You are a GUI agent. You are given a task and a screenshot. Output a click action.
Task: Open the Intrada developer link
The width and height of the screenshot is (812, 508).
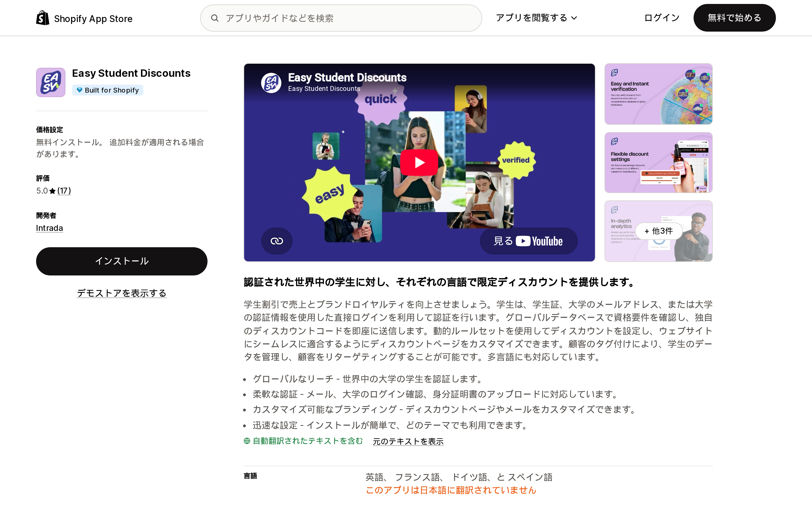coord(50,228)
